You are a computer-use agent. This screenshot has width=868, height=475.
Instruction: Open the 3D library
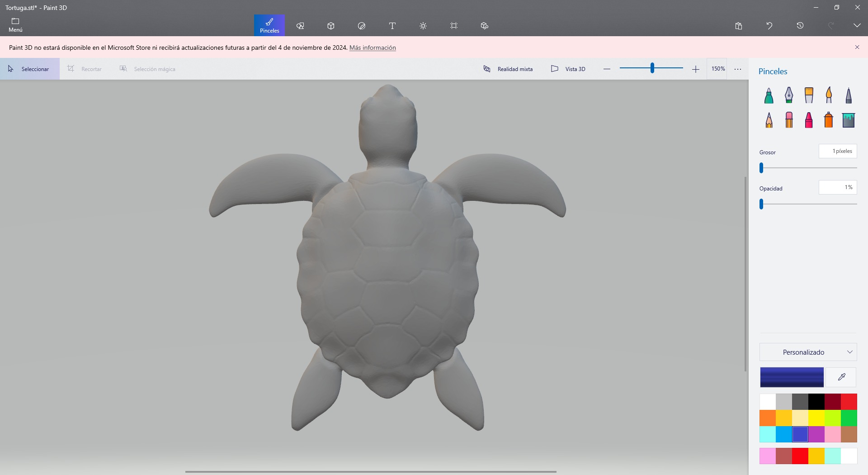click(485, 26)
